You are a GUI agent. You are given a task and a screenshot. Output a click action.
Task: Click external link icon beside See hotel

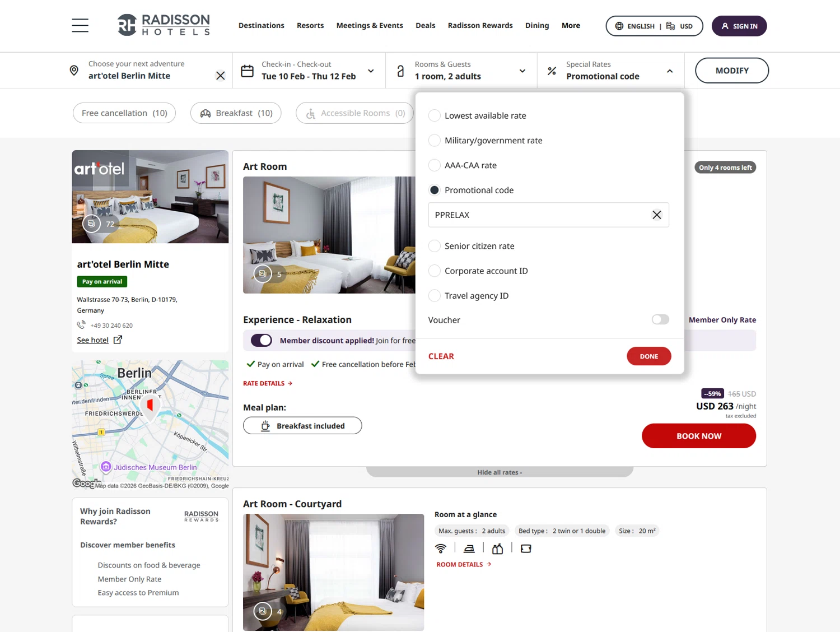(118, 340)
